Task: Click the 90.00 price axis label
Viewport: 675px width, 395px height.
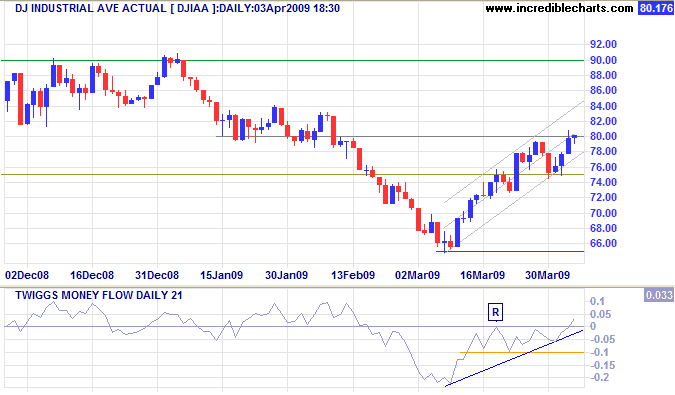Action: (604, 60)
